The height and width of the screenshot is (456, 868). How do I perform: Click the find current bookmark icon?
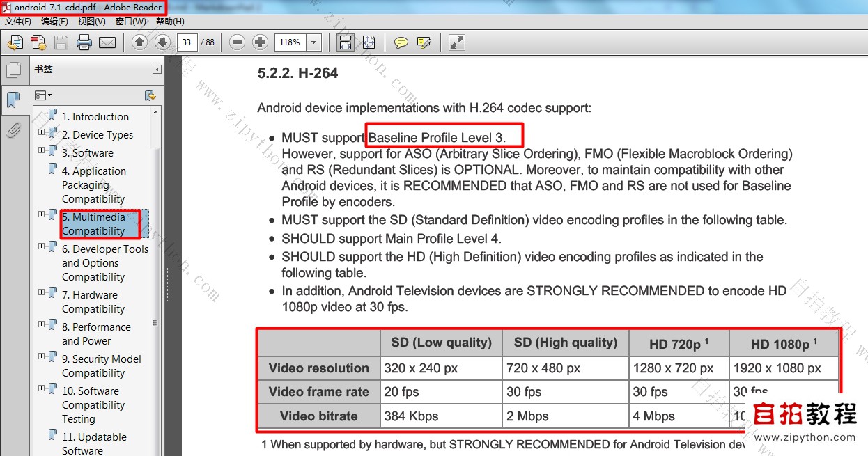pyautogui.click(x=149, y=95)
